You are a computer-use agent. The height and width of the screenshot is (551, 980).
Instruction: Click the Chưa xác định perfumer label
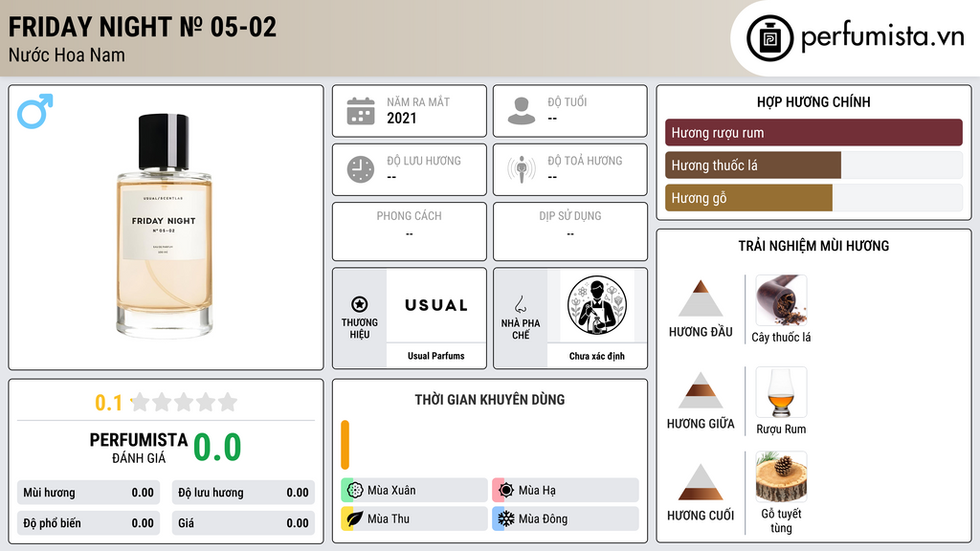[597, 356]
